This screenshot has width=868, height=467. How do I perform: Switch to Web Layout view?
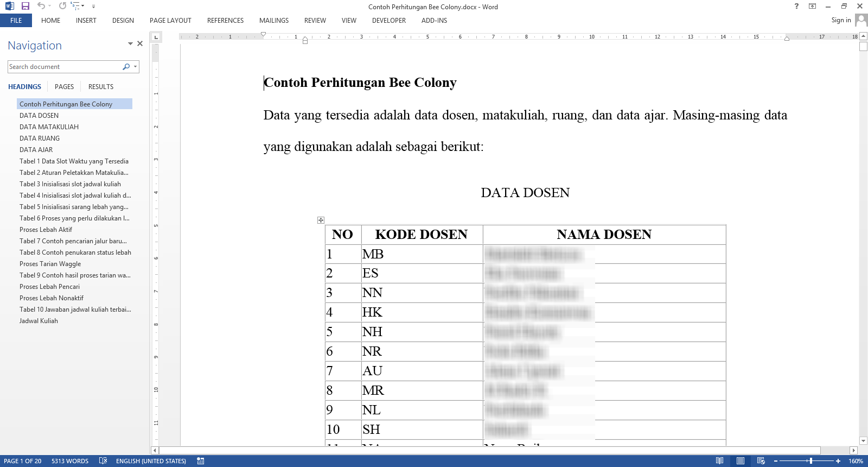point(761,461)
